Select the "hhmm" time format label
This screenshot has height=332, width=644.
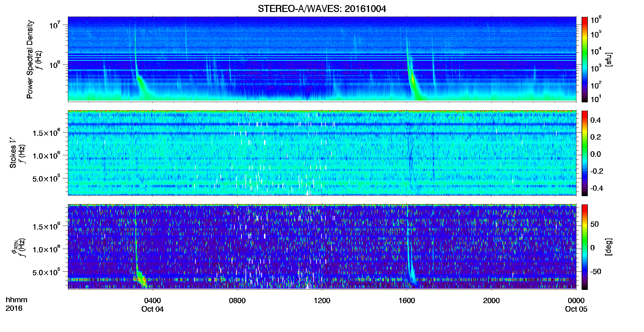tap(17, 300)
